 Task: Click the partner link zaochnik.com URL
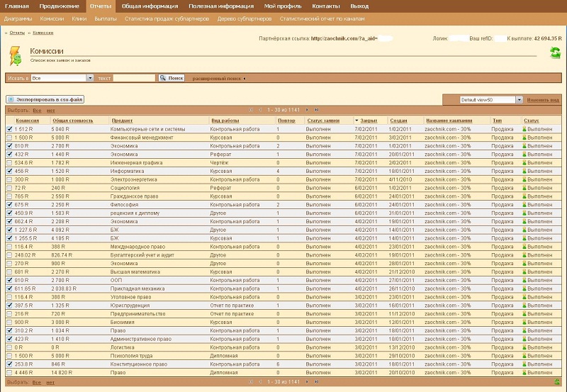(344, 39)
